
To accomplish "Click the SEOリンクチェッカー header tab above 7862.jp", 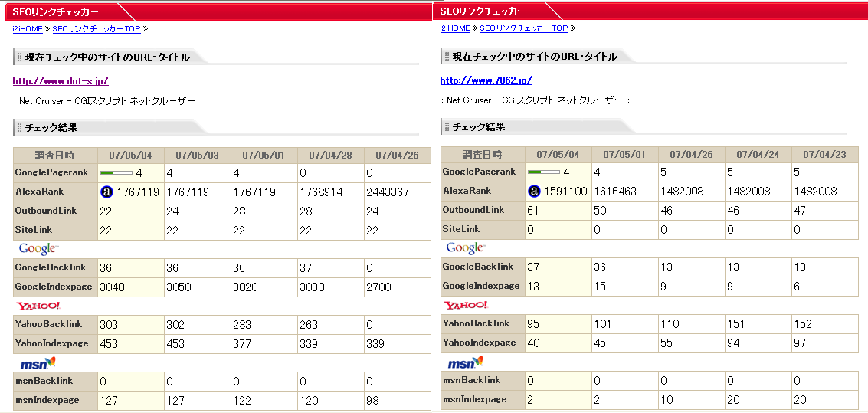I will [483, 11].
